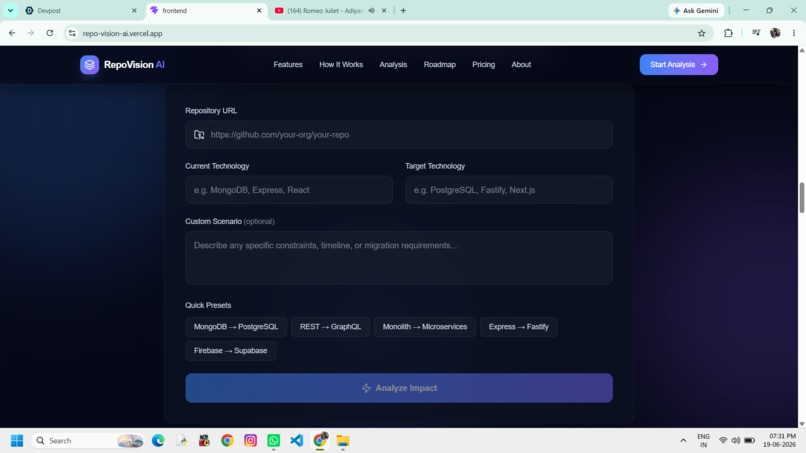This screenshot has height=453, width=806.
Task: Focus the Target Technology input field
Action: [509, 190]
